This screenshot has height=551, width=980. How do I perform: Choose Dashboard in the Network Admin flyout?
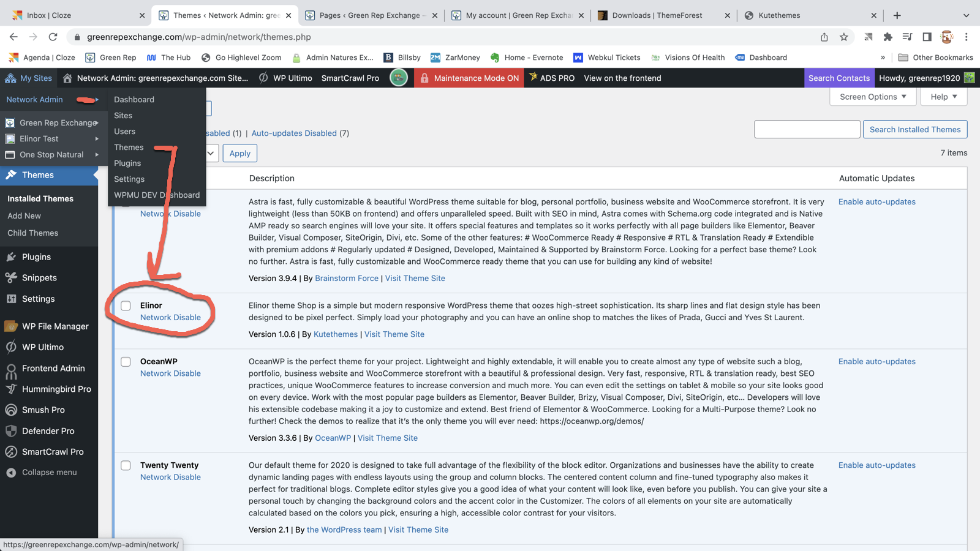click(134, 99)
